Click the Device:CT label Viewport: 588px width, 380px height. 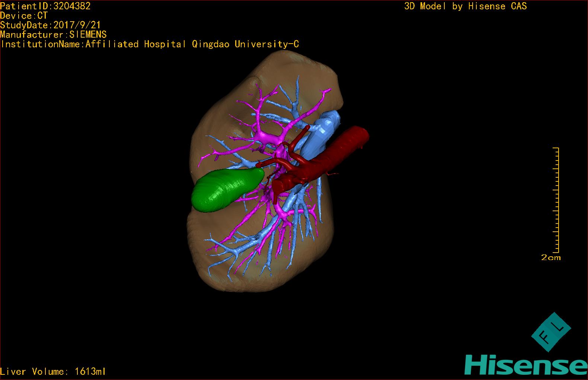(24, 16)
